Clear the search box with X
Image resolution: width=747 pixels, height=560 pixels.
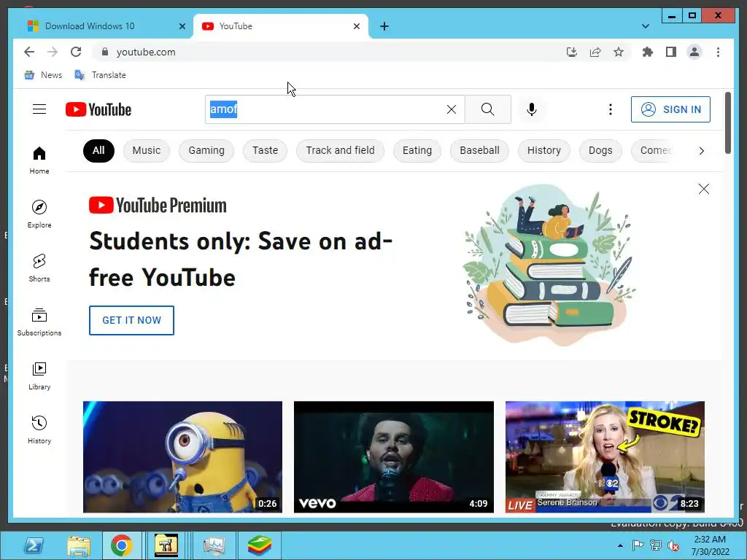(451, 109)
